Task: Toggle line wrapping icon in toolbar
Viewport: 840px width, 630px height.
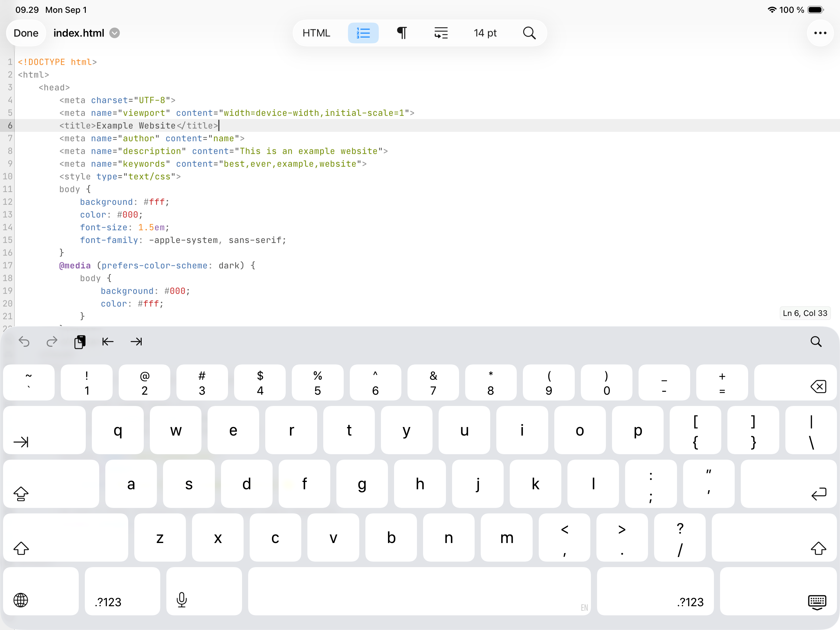Action: [441, 33]
